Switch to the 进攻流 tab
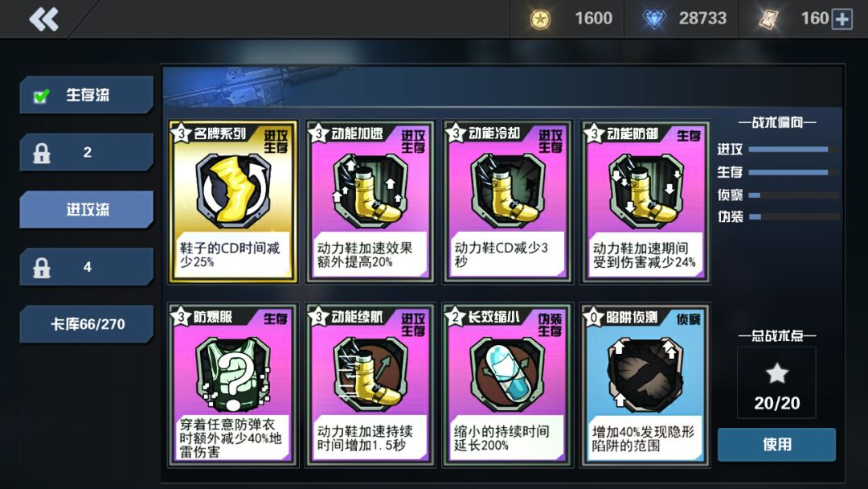Screen dimensions: 868x489 click(x=86, y=209)
